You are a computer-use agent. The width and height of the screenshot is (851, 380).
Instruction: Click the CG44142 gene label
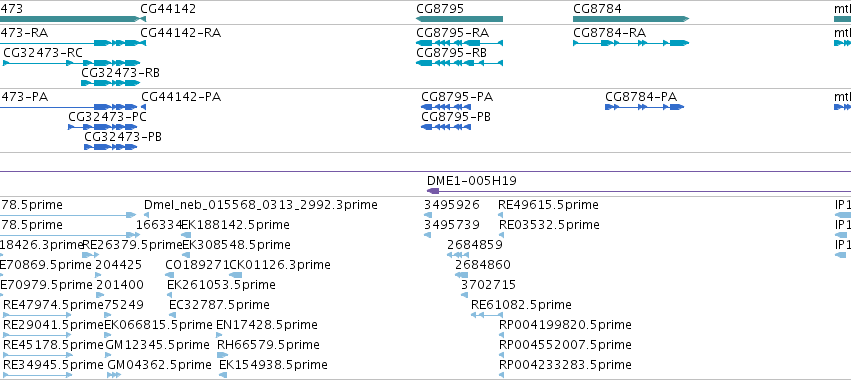168,9
